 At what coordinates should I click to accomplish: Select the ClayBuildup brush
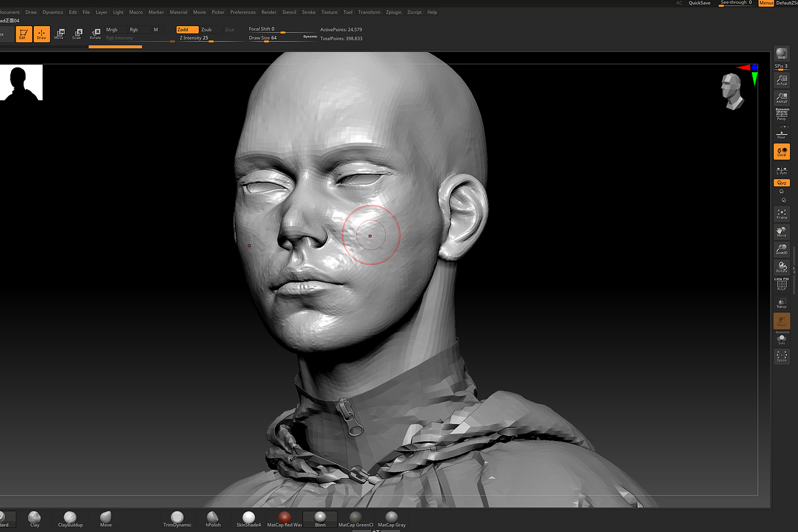(70, 520)
